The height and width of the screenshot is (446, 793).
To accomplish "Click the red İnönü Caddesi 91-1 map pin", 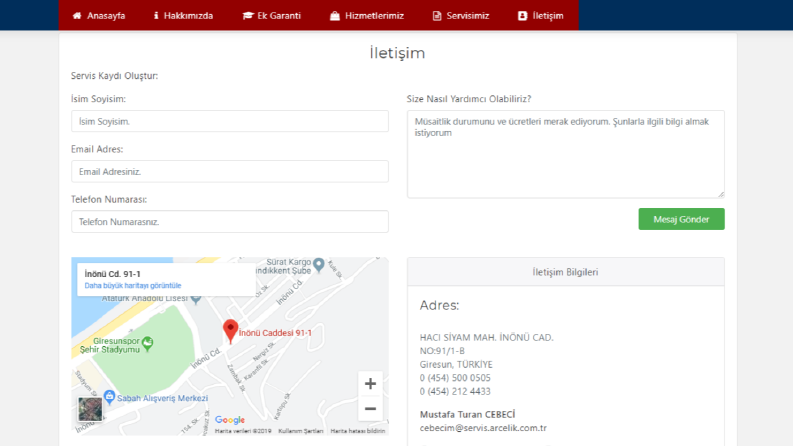I will [231, 331].
